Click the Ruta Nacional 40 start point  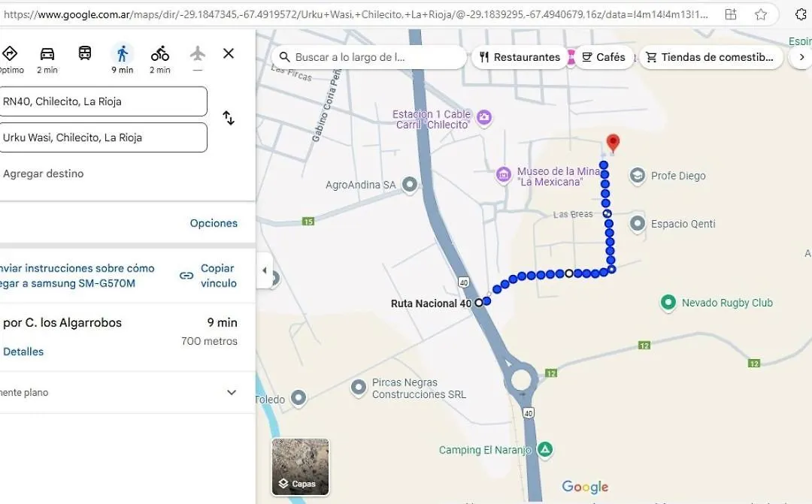479,303
